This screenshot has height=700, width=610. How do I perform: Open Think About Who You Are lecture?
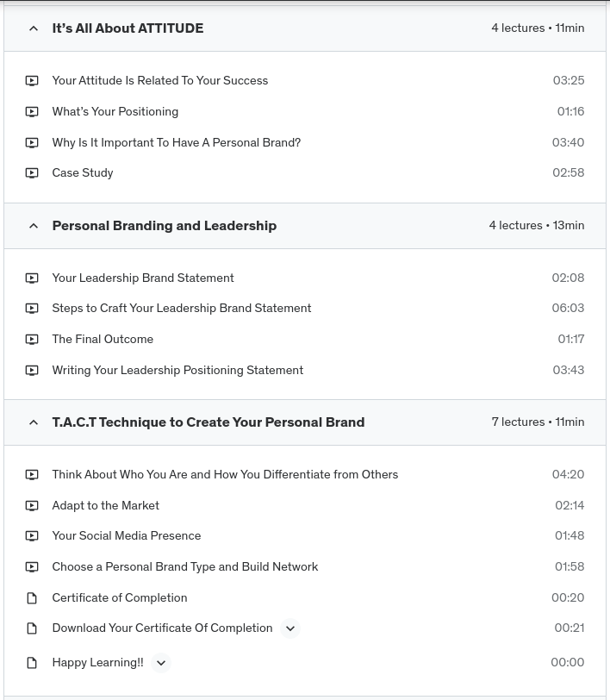[225, 475]
